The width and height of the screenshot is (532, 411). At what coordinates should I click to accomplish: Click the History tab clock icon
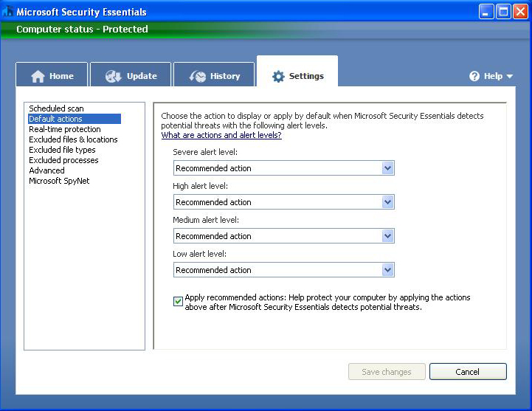tap(197, 77)
